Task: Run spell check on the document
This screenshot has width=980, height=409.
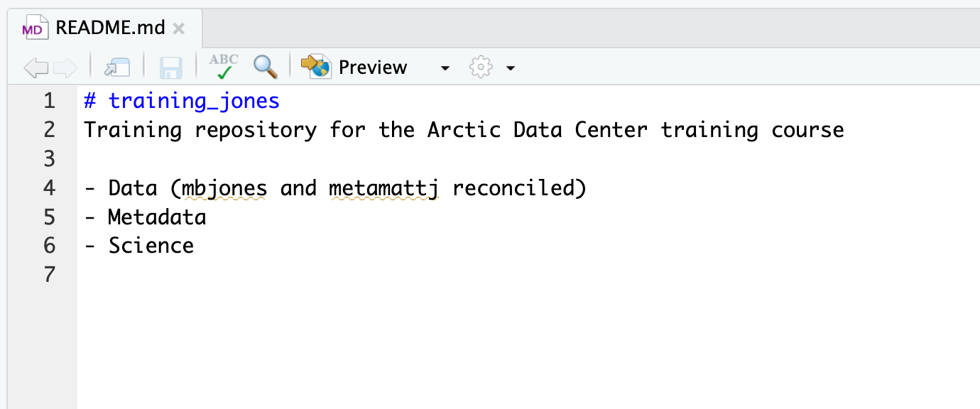Action: click(x=222, y=65)
